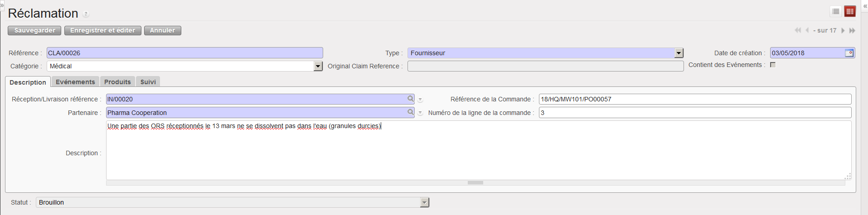Jump to the last record arrow

click(x=852, y=30)
